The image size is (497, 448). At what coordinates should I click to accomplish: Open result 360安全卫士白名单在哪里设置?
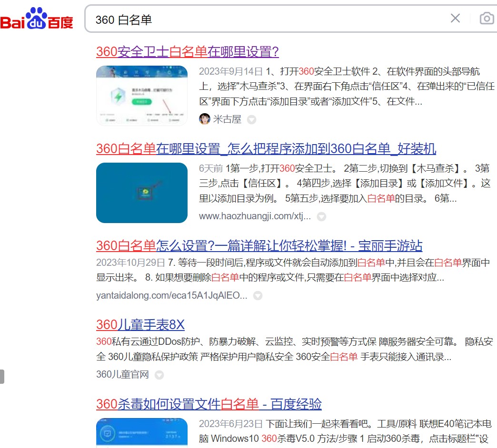click(187, 52)
